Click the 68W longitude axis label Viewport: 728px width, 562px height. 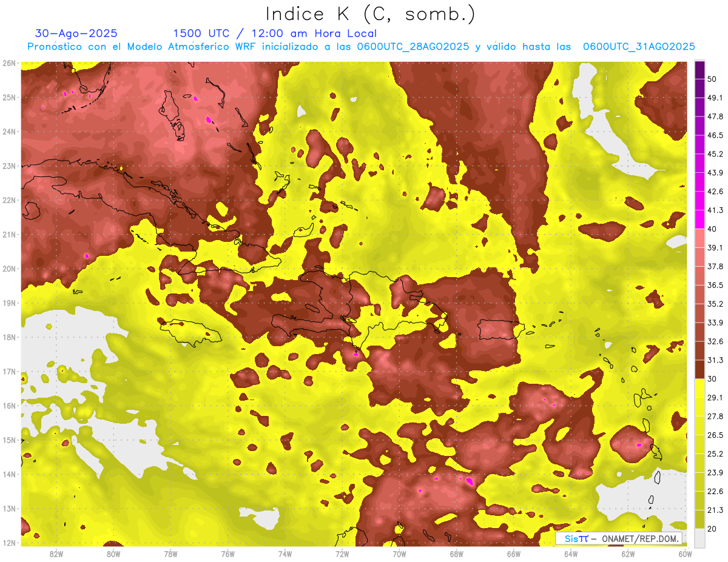pos(456,554)
